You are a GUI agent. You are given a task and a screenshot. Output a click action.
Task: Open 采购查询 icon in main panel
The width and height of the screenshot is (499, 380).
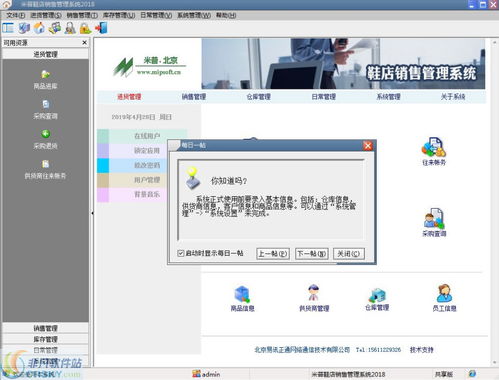click(x=434, y=223)
